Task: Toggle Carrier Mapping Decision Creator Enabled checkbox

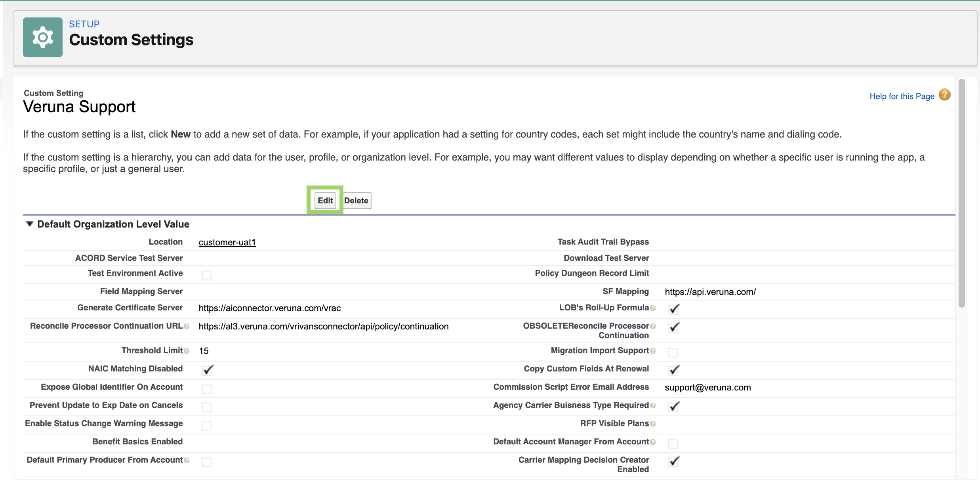Action: [x=674, y=461]
